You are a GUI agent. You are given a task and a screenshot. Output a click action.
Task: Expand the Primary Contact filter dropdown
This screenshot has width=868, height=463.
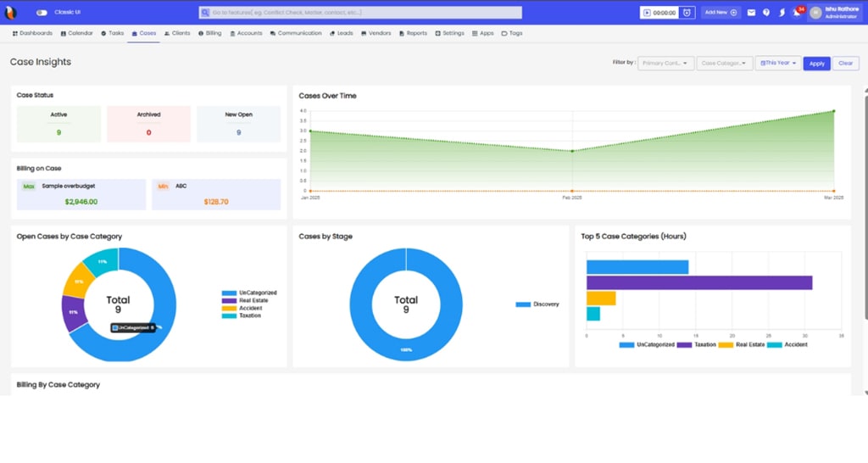coord(666,64)
